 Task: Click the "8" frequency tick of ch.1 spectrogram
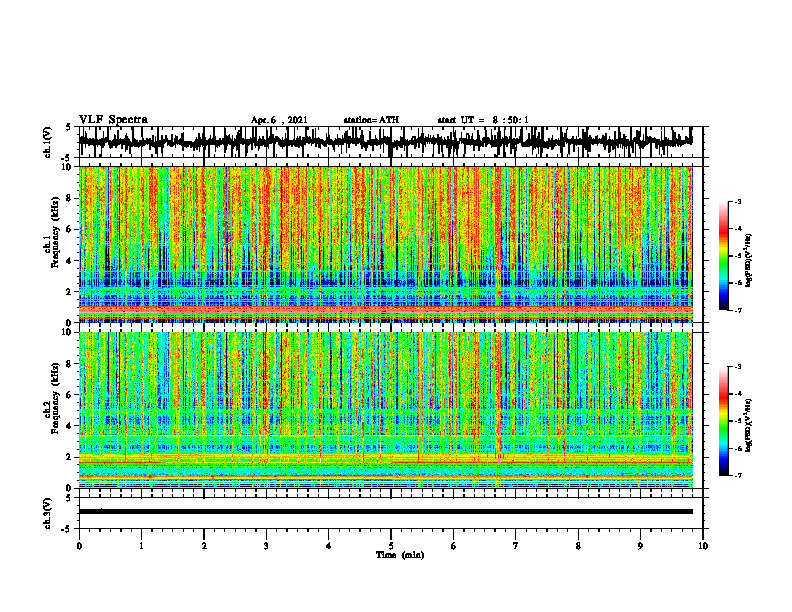(x=70, y=198)
